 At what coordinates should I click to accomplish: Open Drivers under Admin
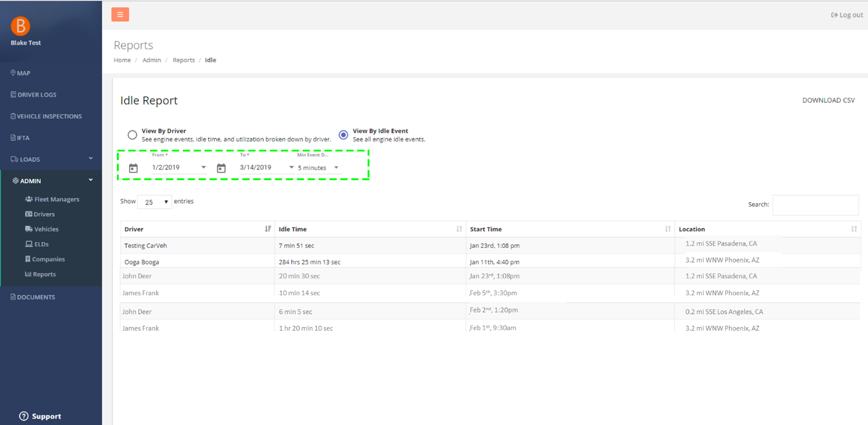pyautogui.click(x=40, y=214)
